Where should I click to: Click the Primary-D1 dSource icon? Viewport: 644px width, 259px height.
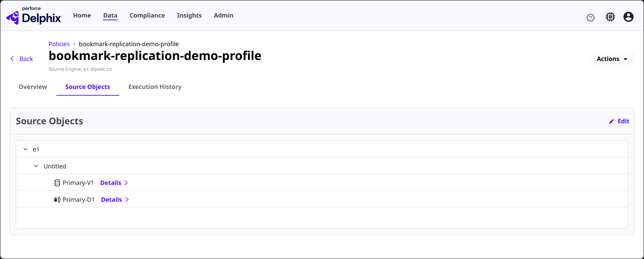pyautogui.click(x=57, y=200)
